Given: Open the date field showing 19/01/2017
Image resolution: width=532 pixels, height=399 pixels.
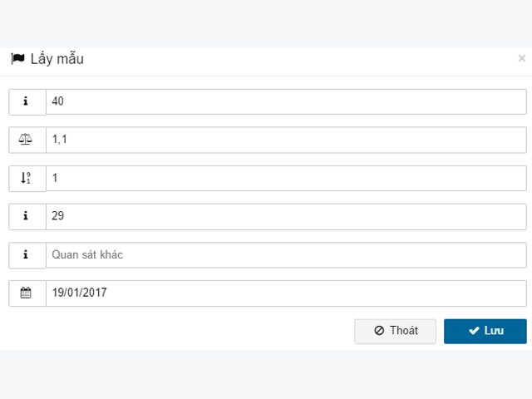Looking at the screenshot, I should click(x=286, y=293).
